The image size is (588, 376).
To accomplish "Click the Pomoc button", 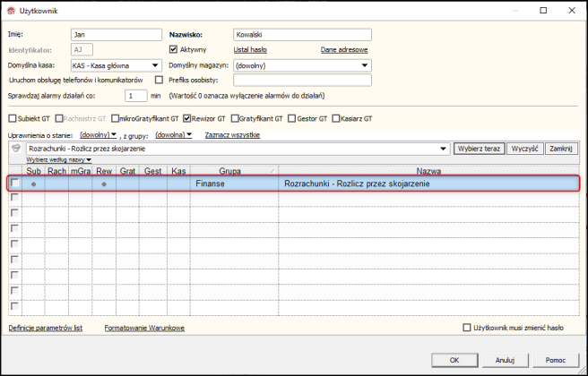I will 556,360.
